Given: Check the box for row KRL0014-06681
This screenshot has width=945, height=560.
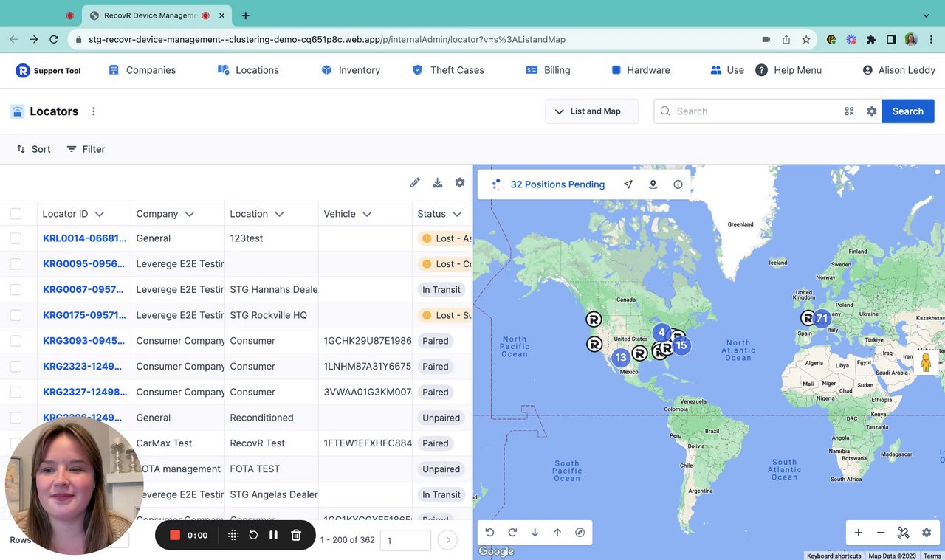Looking at the screenshot, I should click(x=16, y=238).
